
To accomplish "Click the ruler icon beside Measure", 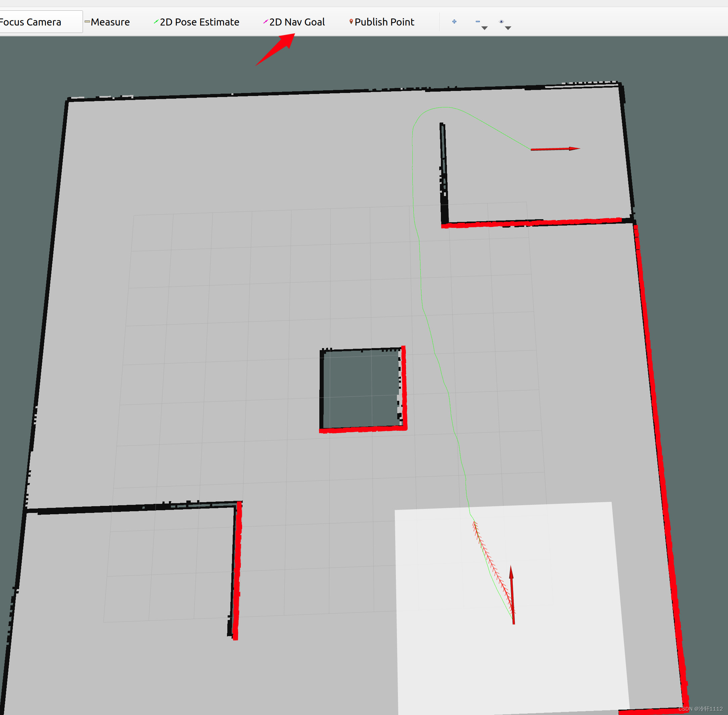I will [87, 22].
